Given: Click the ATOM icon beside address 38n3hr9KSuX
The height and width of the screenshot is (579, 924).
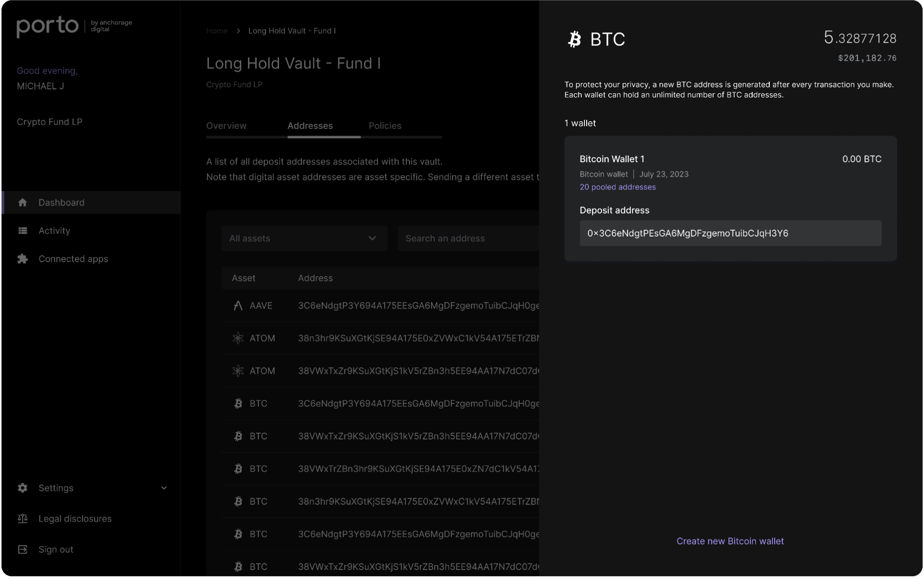Looking at the screenshot, I should [238, 338].
